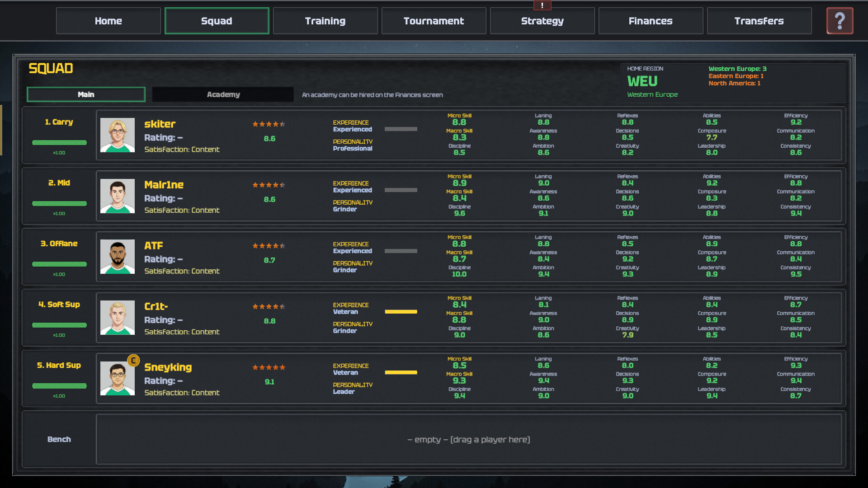Select Cr1t-'s player portrait
The width and height of the screenshot is (868, 488).
click(x=118, y=318)
